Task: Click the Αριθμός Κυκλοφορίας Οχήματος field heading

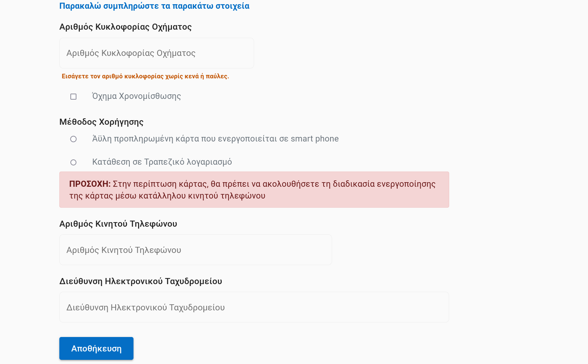Action: tap(125, 27)
